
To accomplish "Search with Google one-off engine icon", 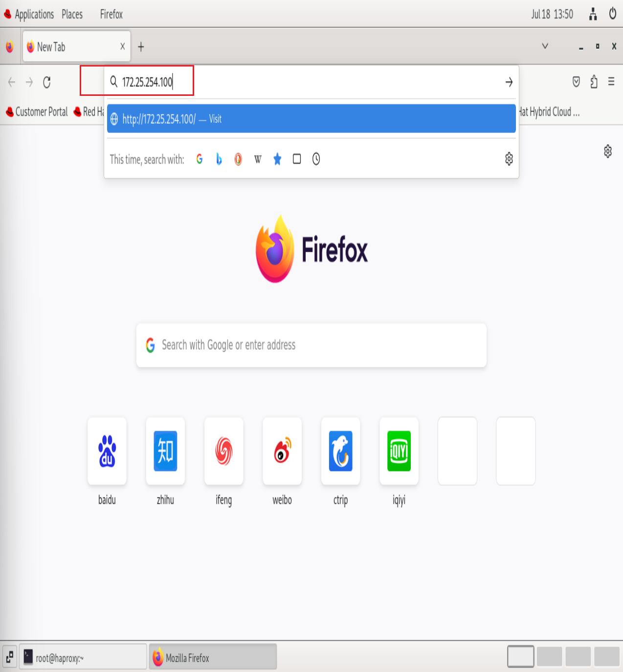I will (x=200, y=159).
